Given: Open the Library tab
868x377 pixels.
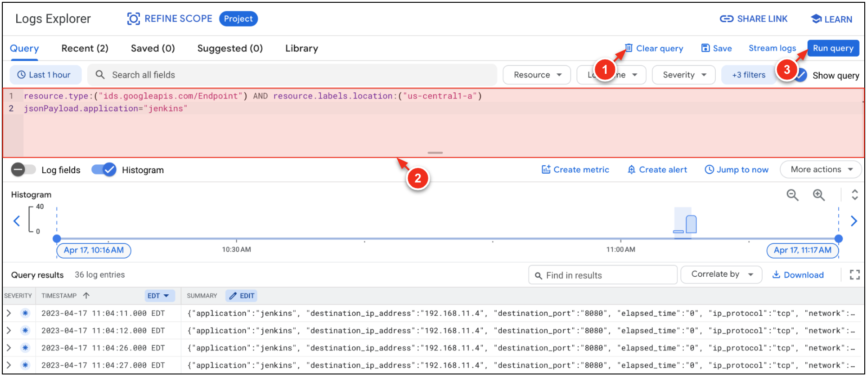Looking at the screenshot, I should 301,48.
